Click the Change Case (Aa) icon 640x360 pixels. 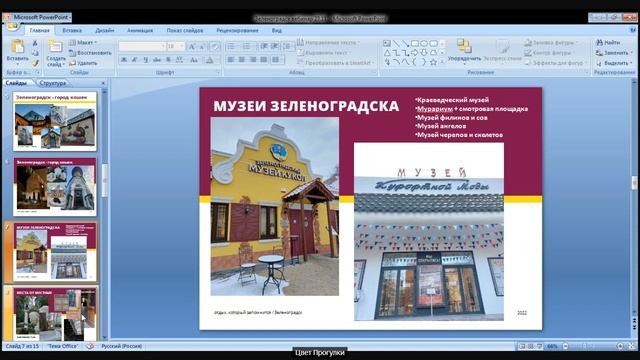pyautogui.click(x=195, y=60)
